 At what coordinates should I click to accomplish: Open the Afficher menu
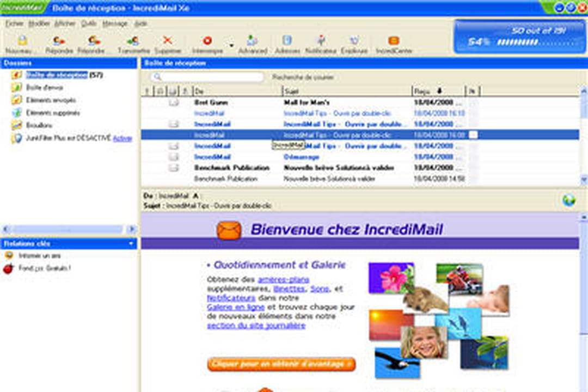tap(65, 23)
